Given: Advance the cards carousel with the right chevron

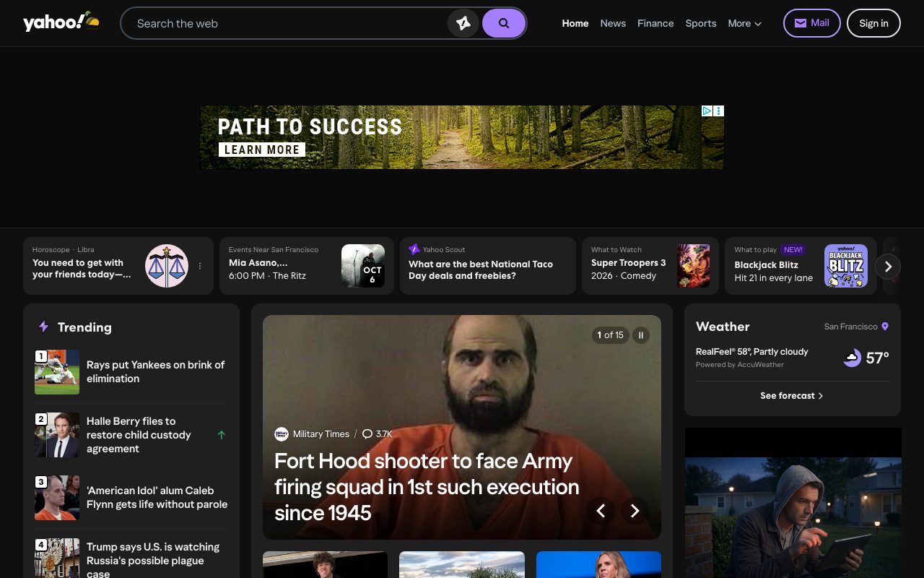Looking at the screenshot, I should point(888,267).
